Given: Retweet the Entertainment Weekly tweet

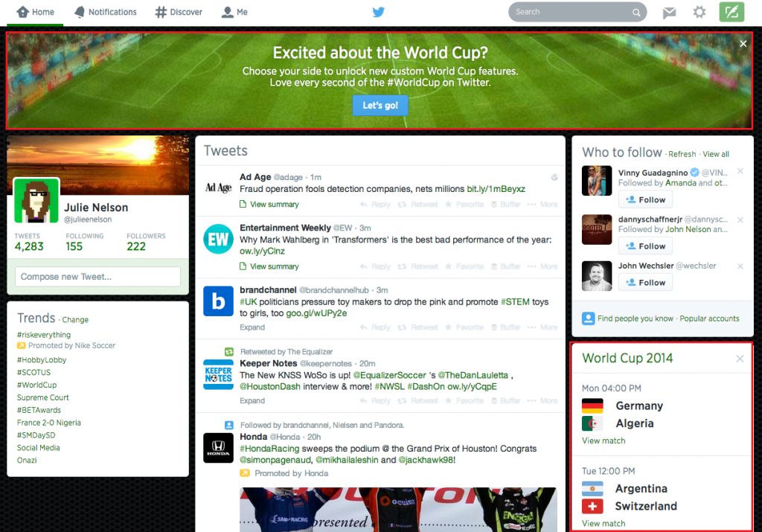Looking at the screenshot, I should click(417, 266).
